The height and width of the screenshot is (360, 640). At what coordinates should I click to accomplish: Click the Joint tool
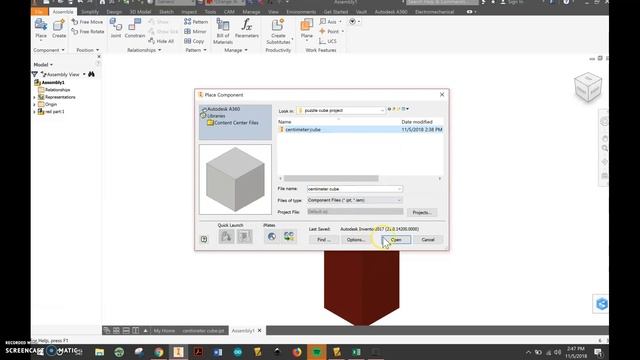tap(116, 29)
